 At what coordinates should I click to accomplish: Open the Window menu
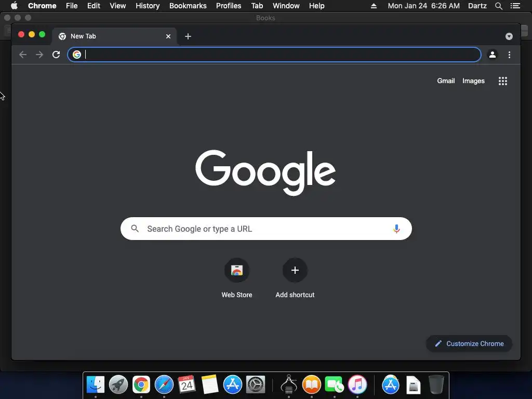click(x=286, y=6)
